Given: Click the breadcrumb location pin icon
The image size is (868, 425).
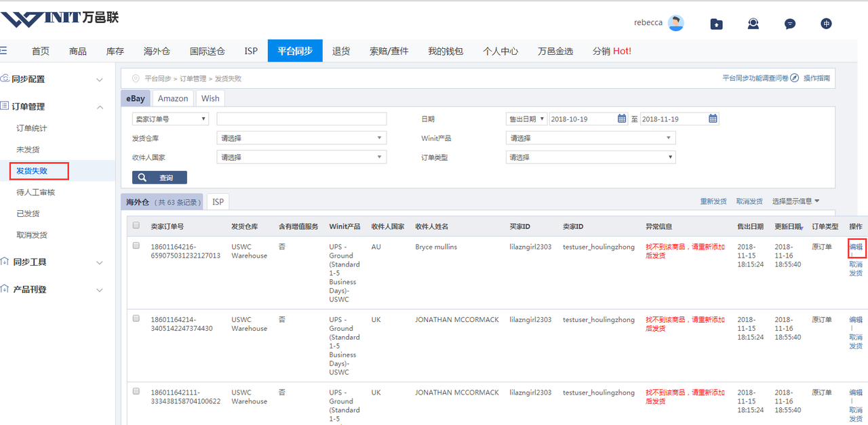Looking at the screenshot, I should pyautogui.click(x=136, y=79).
